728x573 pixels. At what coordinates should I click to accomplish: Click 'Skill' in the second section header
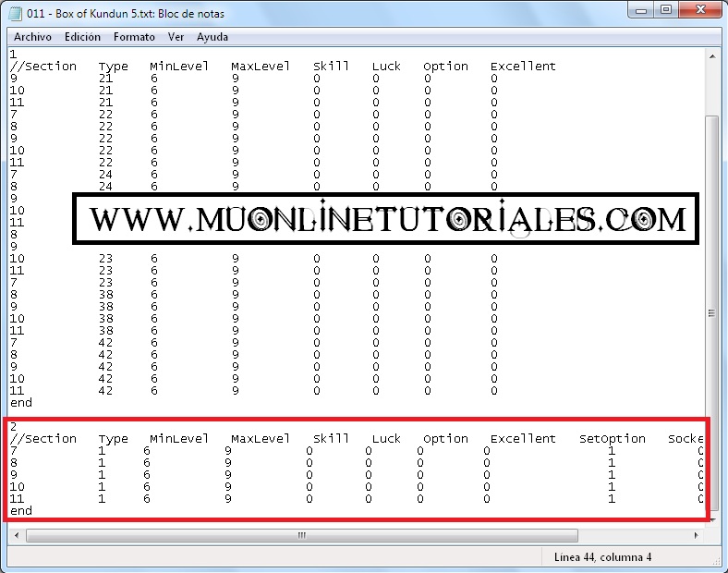point(331,439)
